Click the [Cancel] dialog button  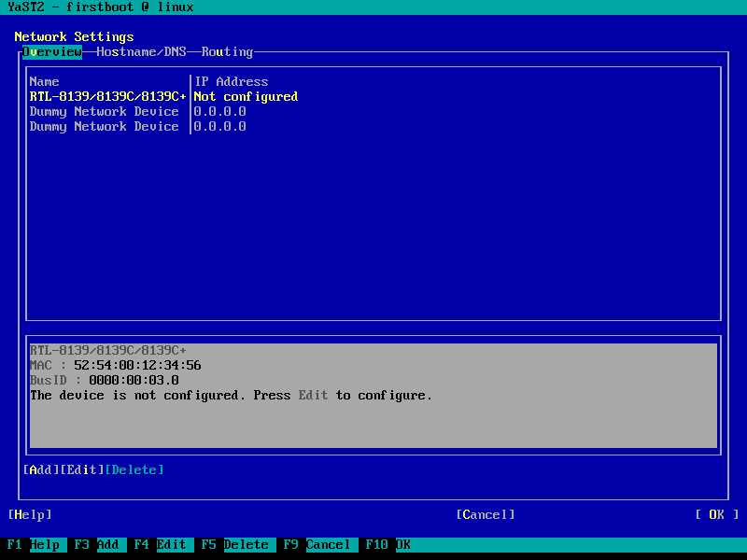(485, 515)
